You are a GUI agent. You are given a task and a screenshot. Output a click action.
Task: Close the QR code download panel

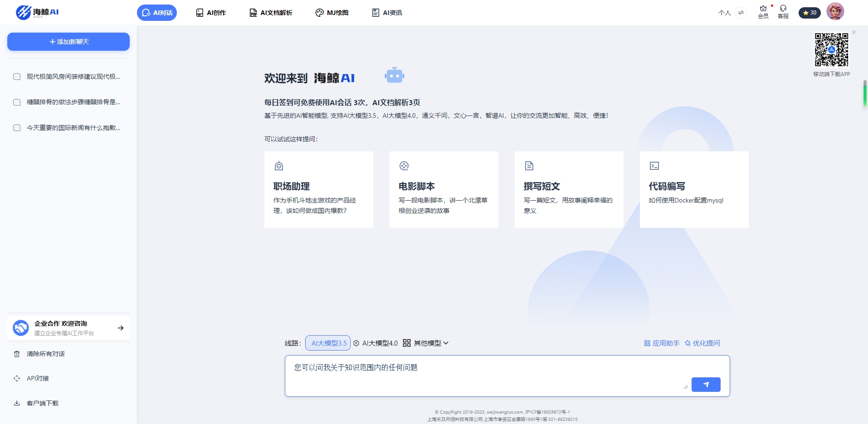(854, 32)
